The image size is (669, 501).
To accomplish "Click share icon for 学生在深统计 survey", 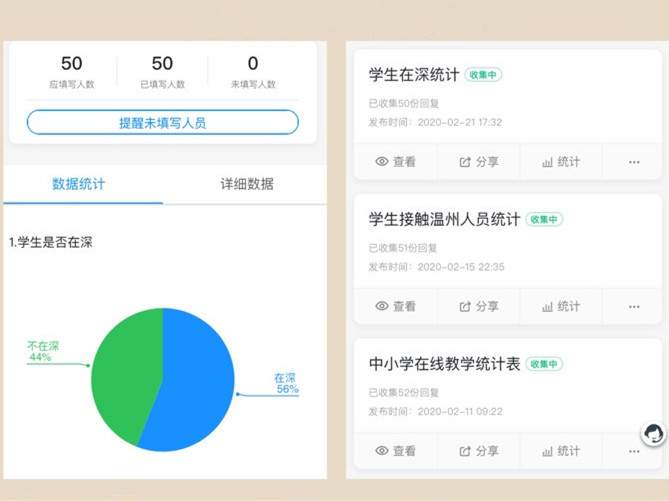I will coord(465,162).
